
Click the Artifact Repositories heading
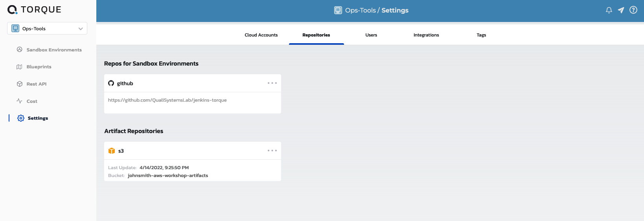pos(134,131)
